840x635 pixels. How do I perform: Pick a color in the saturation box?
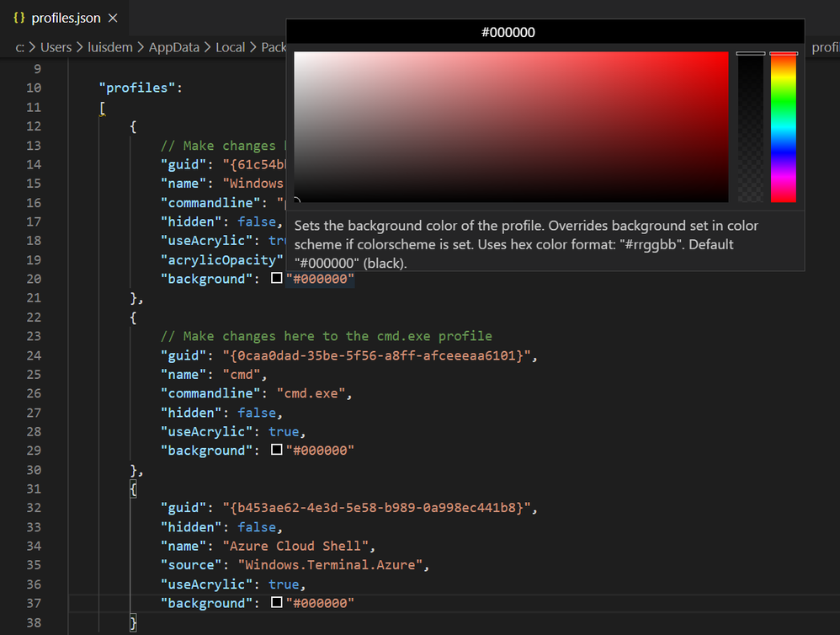(511, 127)
